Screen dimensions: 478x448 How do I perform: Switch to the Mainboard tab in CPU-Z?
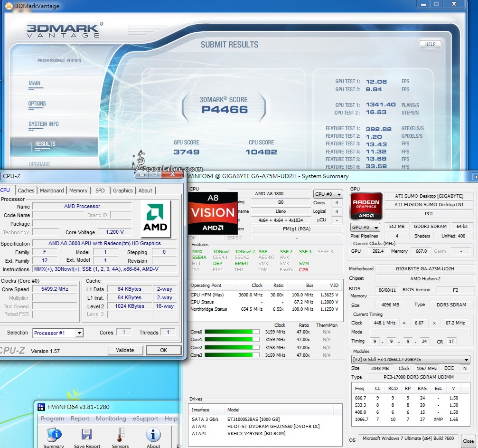[x=52, y=191]
